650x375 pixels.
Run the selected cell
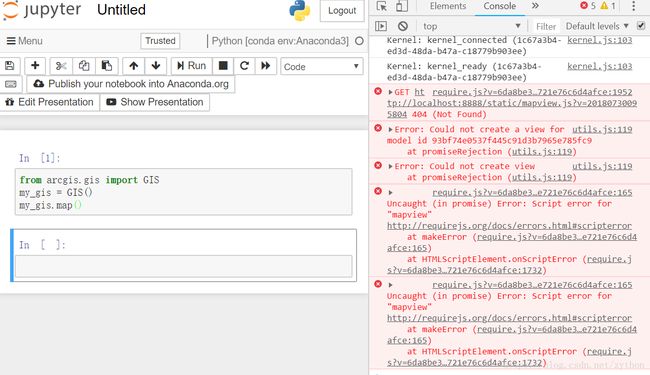(x=191, y=66)
